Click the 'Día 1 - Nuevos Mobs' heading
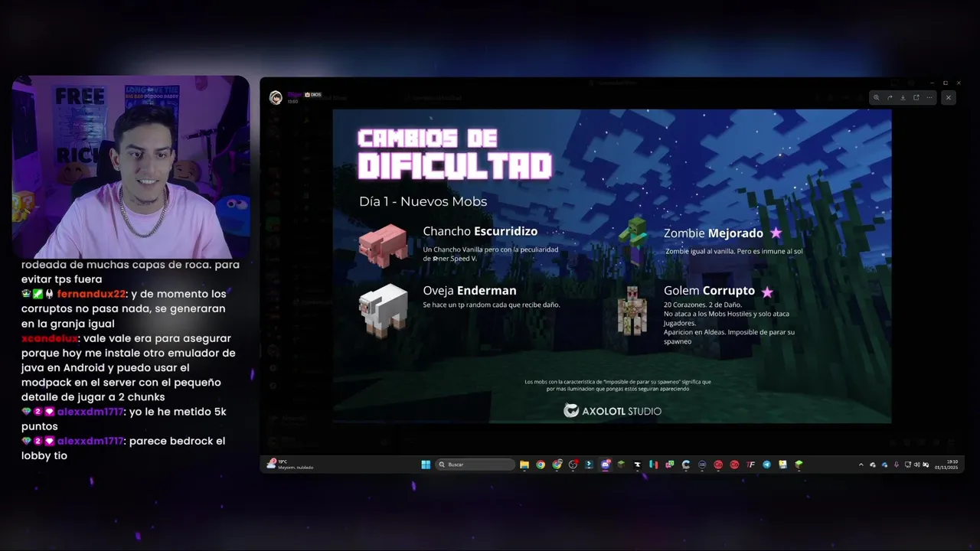The width and height of the screenshot is (980, 551). click(x=423, y=201)
